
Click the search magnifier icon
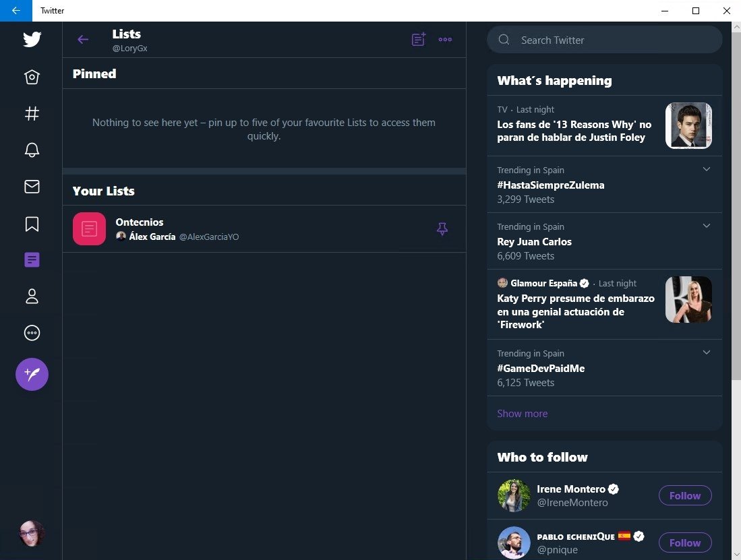pos(504,40)
